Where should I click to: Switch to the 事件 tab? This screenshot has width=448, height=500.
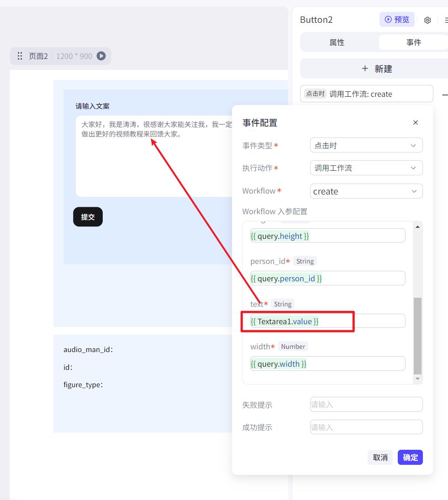pyautogui.click(x=413, y=42)
